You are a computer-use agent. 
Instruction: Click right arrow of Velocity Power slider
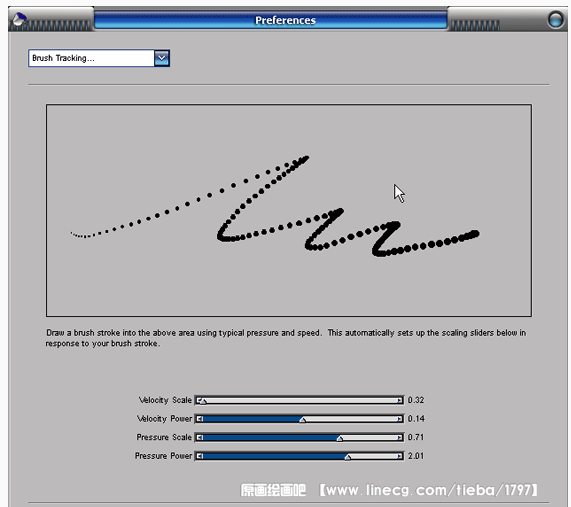[400, 419]
